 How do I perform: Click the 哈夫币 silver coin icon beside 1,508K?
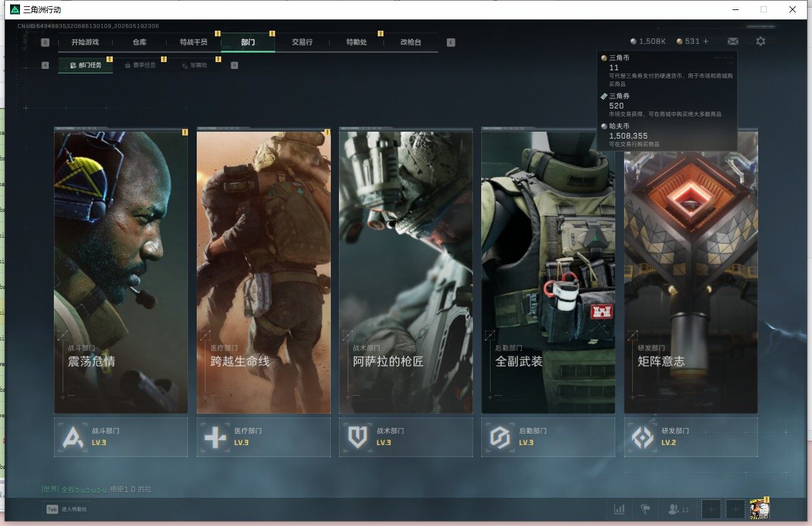pos(633,41)
